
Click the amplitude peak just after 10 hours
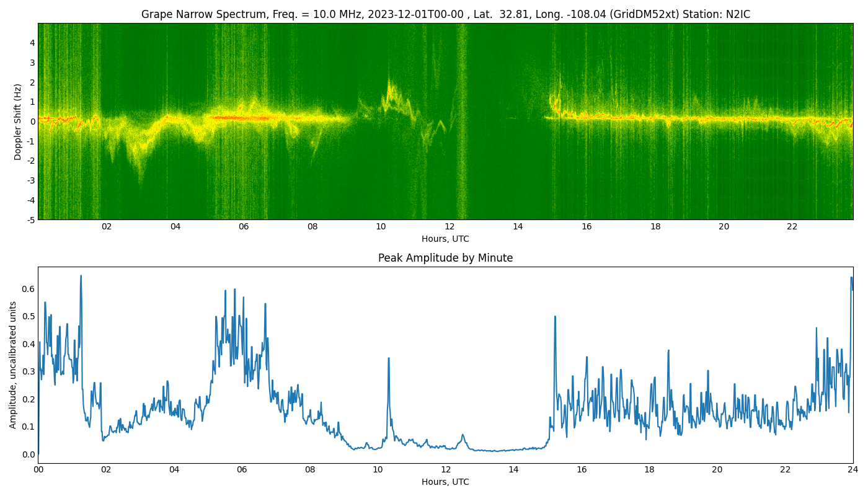pyautogui.click(x=389, y=358)
